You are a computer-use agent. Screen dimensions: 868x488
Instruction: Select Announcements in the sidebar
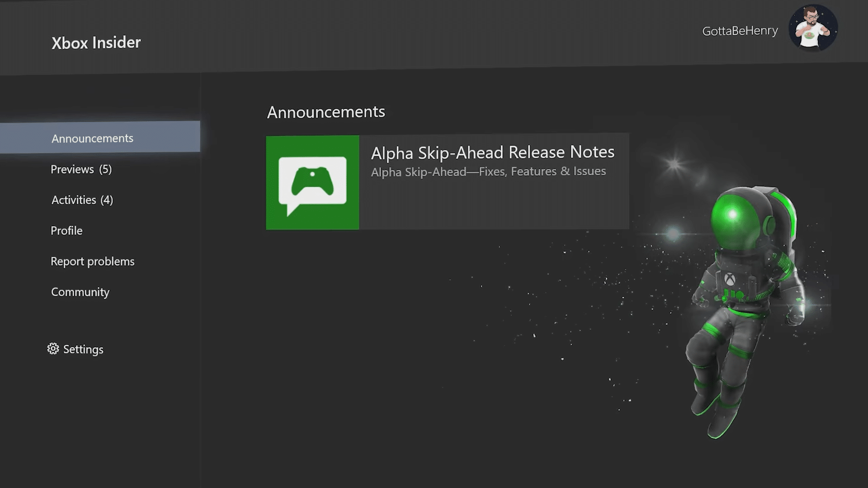pyautogui.click(x=100, y=137)
